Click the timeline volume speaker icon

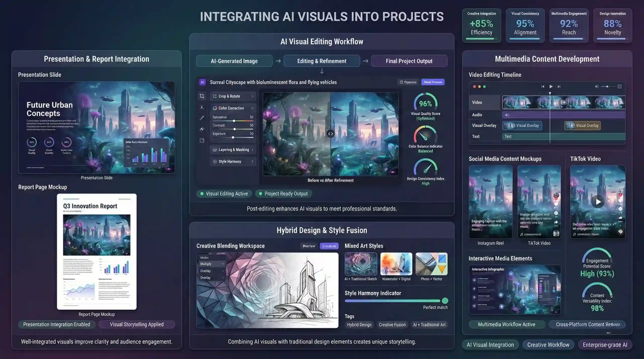point(596,86)
